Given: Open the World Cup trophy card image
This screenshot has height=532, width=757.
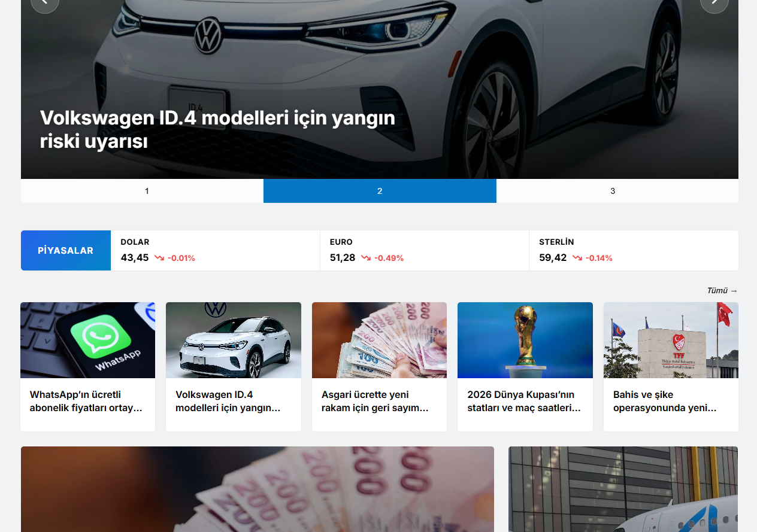Looking at the screenshot, I should (525, 340).
